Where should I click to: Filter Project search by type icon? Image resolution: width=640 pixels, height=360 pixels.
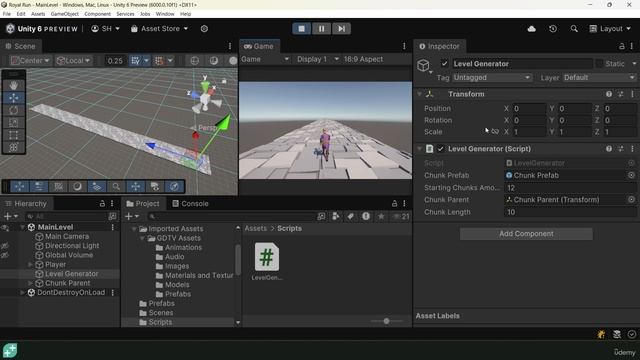point(336,216)
